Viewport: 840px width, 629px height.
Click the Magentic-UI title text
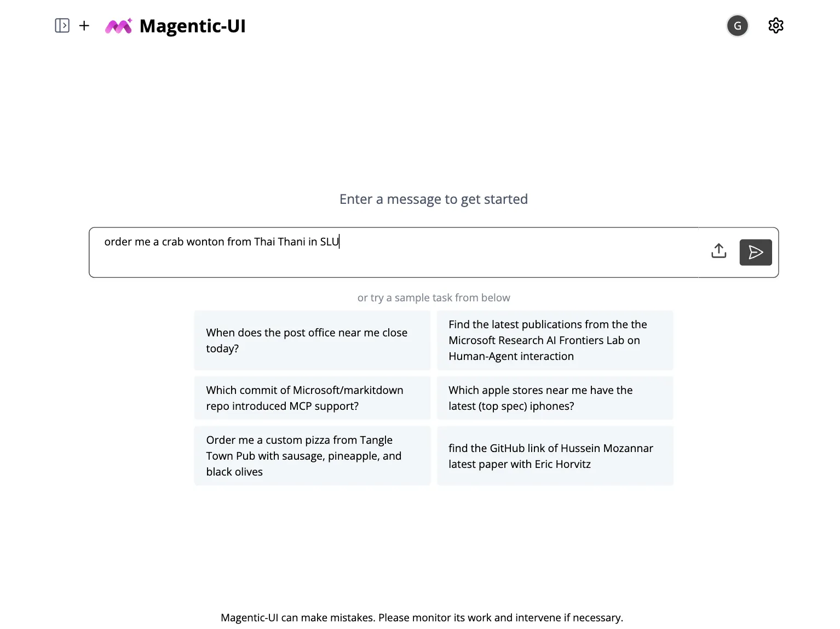click(x=192, y=26)
